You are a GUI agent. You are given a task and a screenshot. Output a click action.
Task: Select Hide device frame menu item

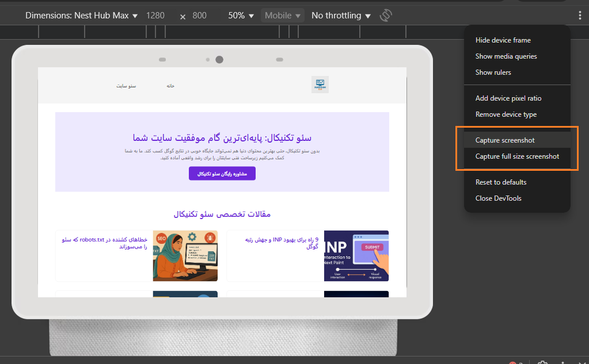(x=517, y=40)
